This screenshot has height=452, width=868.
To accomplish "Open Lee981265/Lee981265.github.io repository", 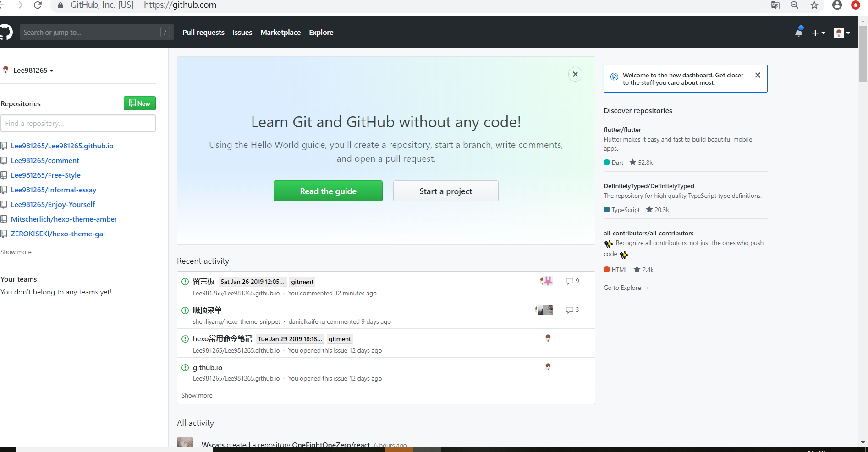I will pyautogui.click(x=62, y=146).
